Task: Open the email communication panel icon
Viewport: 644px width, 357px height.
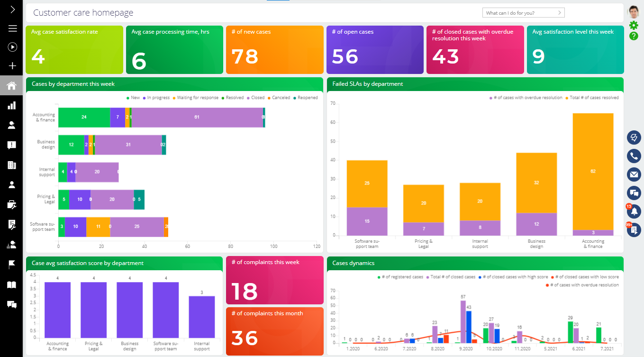Action: (634, 174)
